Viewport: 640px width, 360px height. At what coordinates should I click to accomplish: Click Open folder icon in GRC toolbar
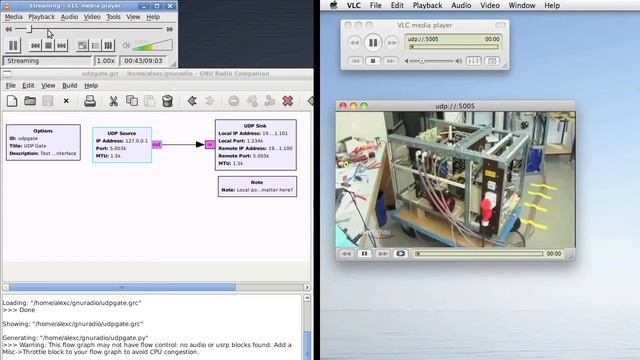(30, 101)
